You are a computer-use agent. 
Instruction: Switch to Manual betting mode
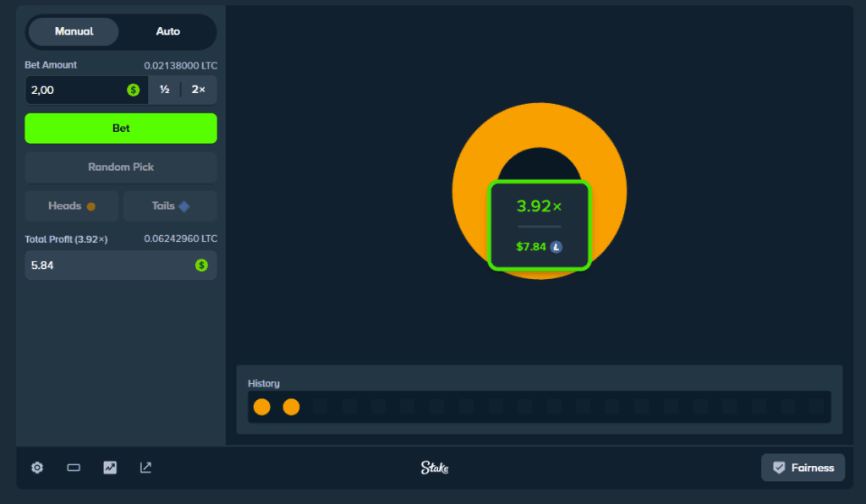point(74,31)
